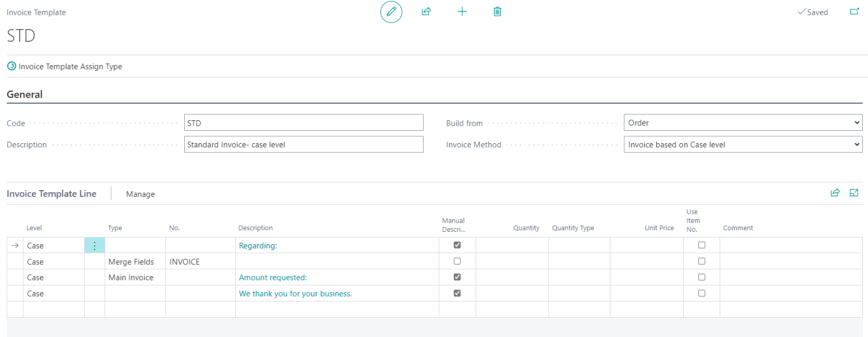Open the Invoice Method dropdown

pos(743,145)
